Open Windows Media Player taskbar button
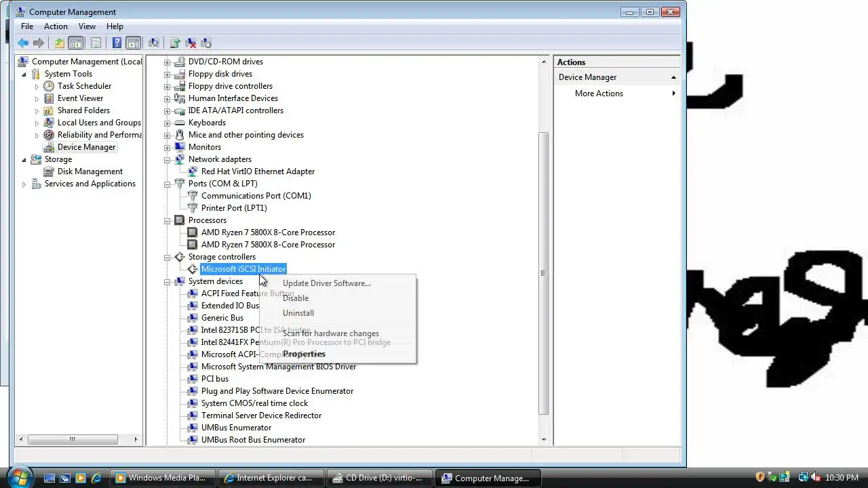Viewport: 868px width, 488px height. [163, 478]
